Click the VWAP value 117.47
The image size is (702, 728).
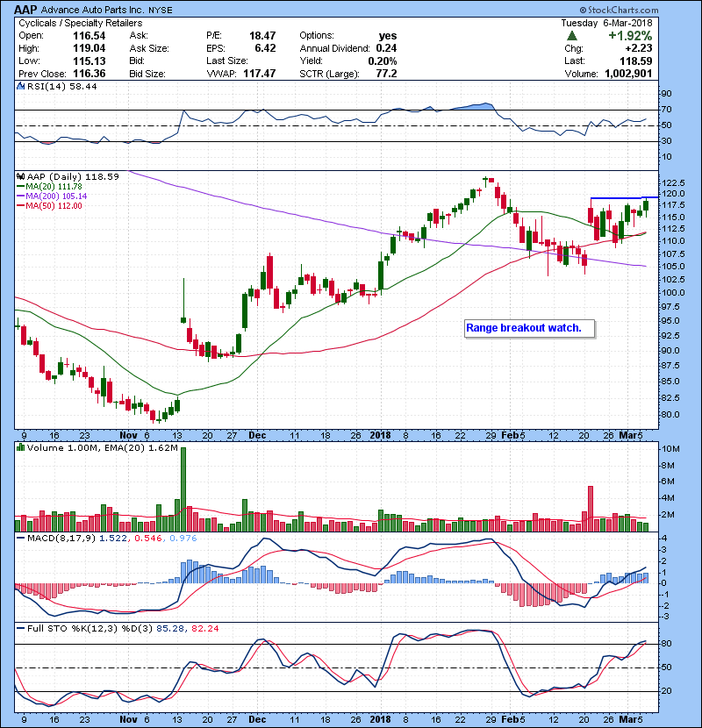[x=260, y=74]
